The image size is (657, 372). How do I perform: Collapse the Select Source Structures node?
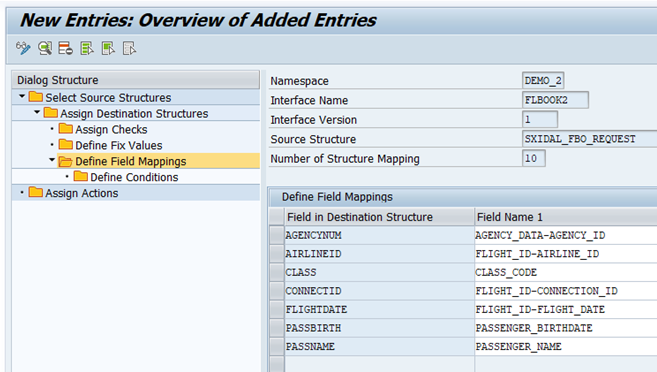click(22, 97)
